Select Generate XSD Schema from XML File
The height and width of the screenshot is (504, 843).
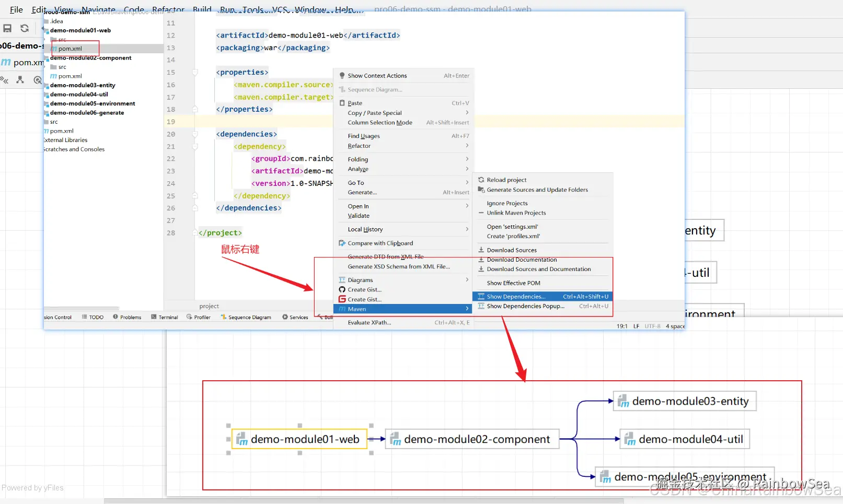point(399,267)
